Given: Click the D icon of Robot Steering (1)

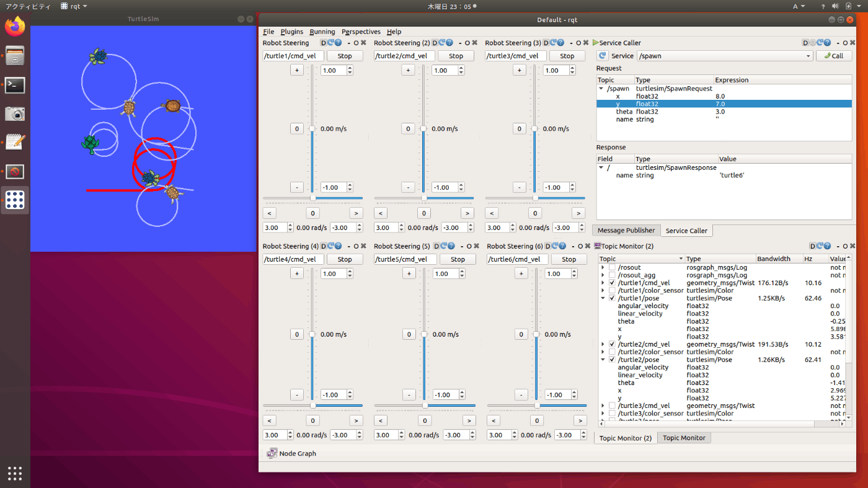Looking at the screenshot, I should point(324,43).
